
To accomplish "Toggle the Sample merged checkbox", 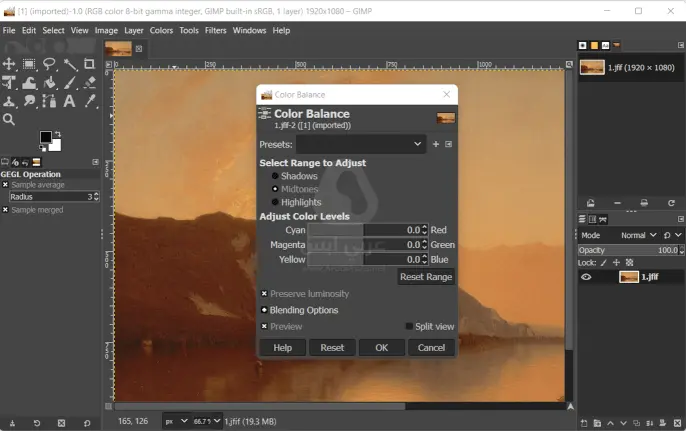I will (5, 210).
